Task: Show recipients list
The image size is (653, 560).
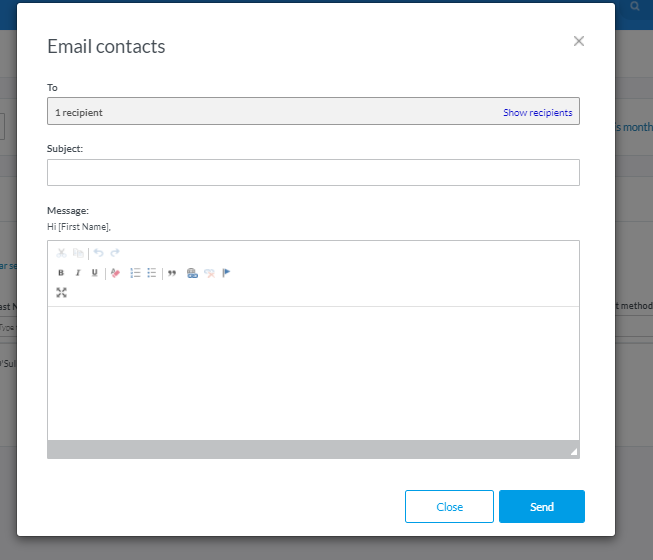Action: (x=537, y=113)
